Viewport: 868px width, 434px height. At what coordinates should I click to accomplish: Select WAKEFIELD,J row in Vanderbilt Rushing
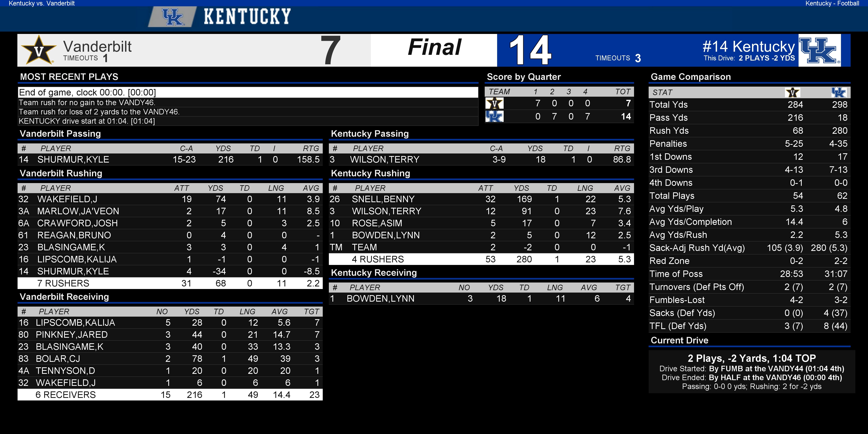(170, 199)
